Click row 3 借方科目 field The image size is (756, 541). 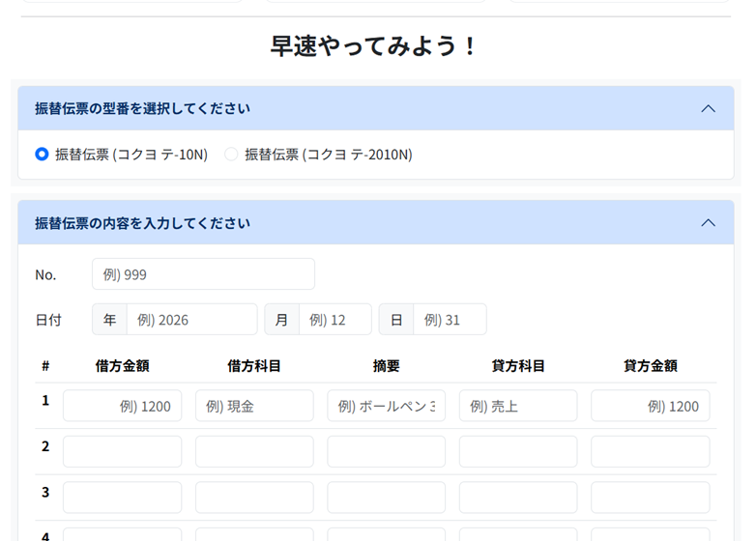pyautogui.click(x=254, y=498)
